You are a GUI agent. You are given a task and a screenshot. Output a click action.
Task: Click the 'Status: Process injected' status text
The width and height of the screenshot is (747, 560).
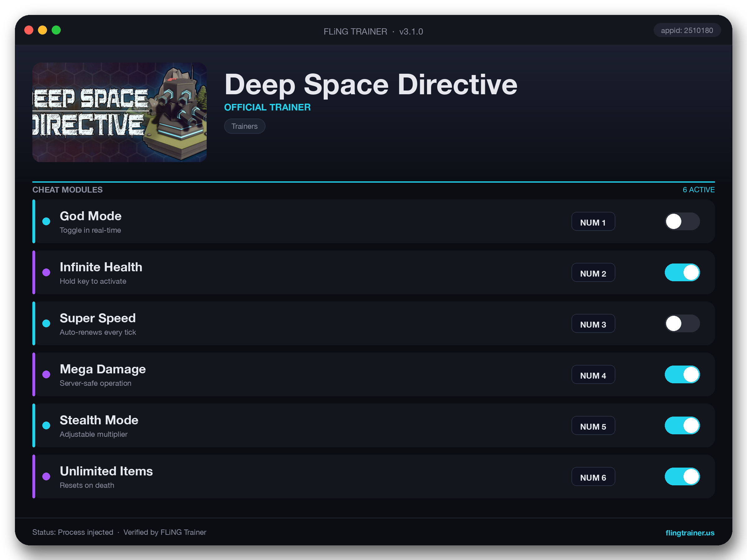point(73,532)
